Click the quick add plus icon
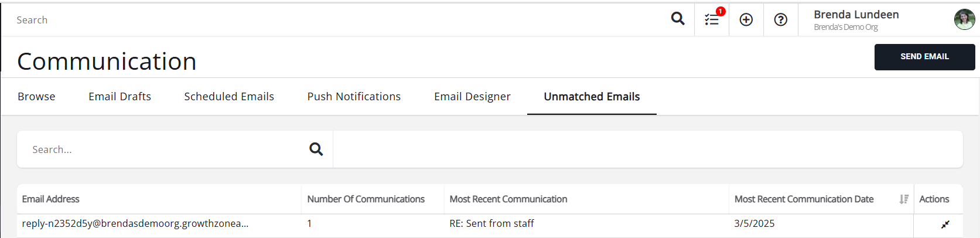Image resolution: width=980 pixels, height=238 pixels. [746, 19]
